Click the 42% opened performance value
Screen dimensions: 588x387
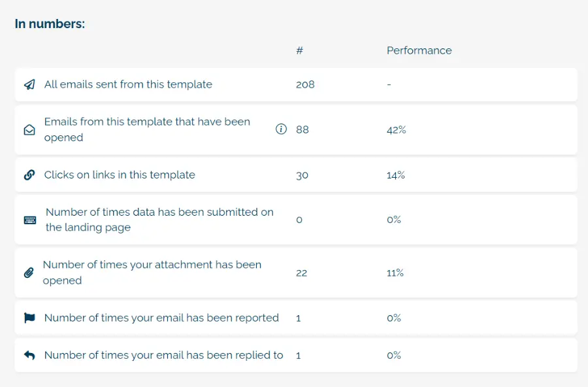click(x=397, y=130)
